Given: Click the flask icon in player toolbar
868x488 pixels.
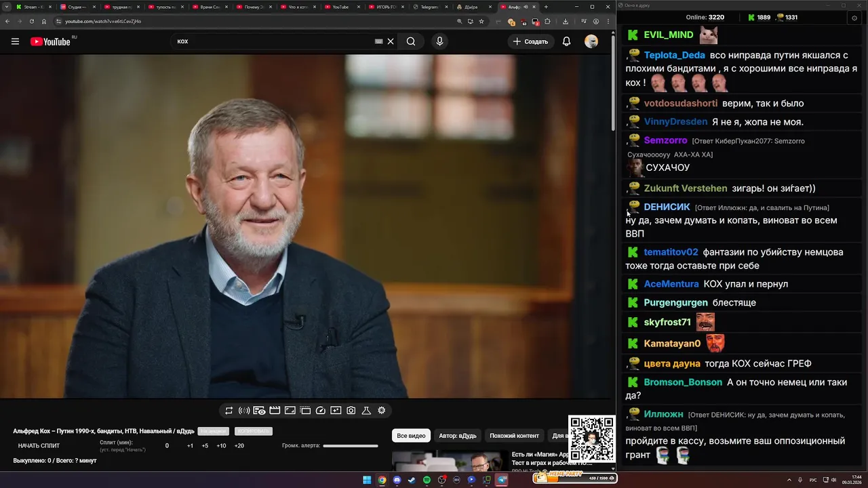Looking at the screenshot, I should point(366,411).
